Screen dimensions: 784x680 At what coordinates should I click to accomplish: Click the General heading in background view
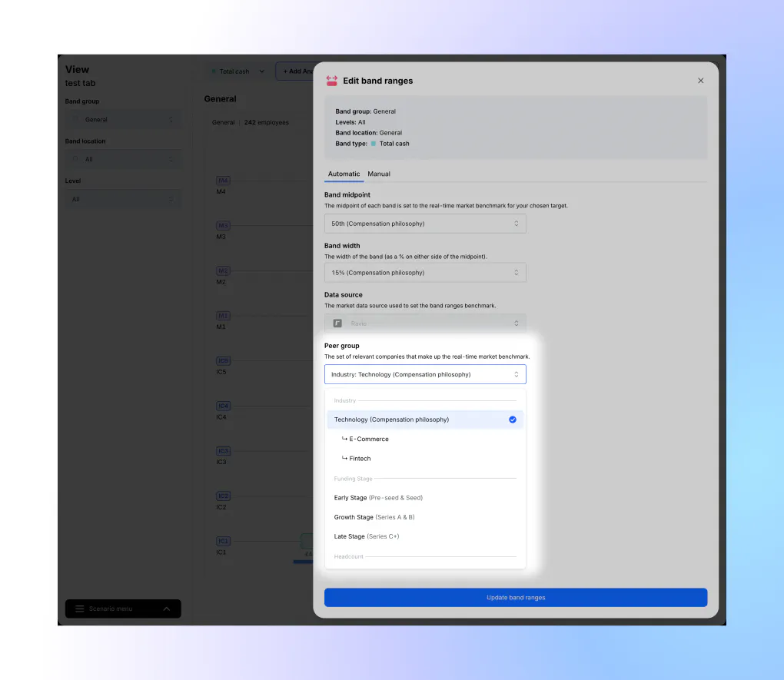pyautogui.click(x=220, y=99)
